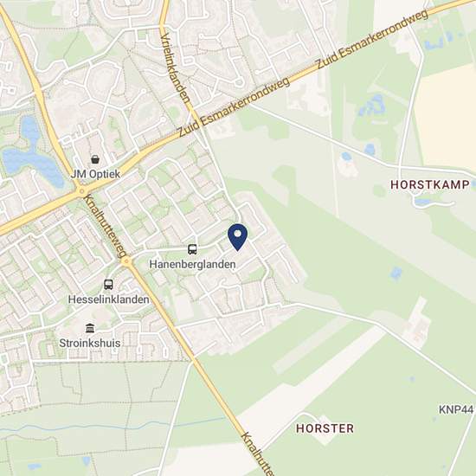Click the JM Optiek shopping basket icon
Viewport: 476px width, 476px height.
click(x=95, y=159)
